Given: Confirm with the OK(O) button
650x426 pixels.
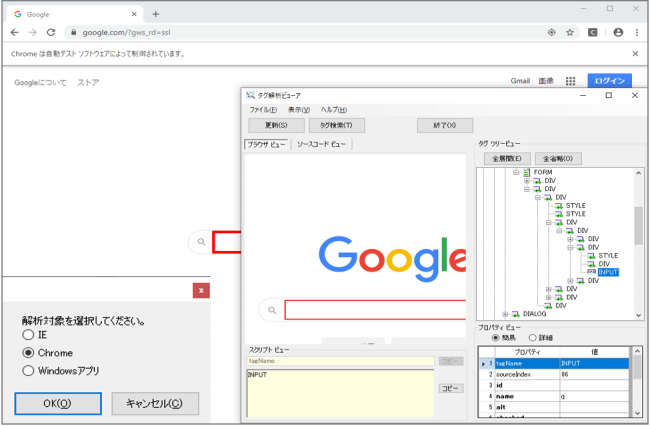Looking at the screenshot, I should pos(58,404).
